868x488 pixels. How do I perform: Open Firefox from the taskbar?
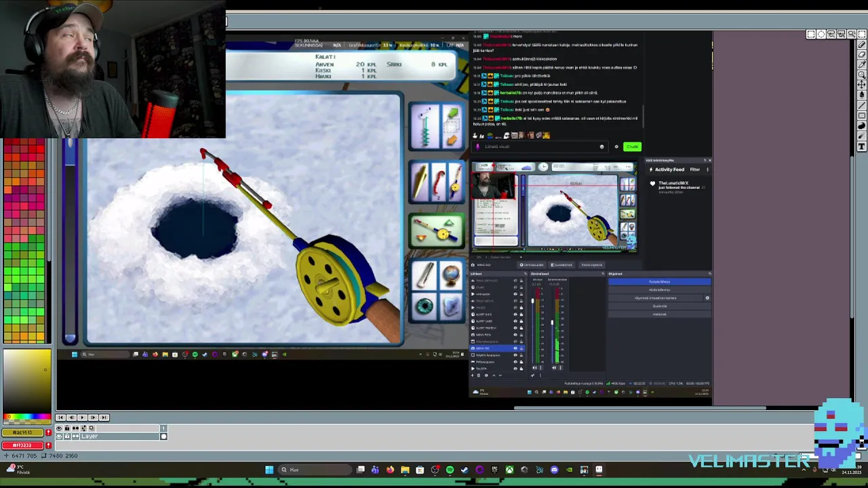[390, 470]
